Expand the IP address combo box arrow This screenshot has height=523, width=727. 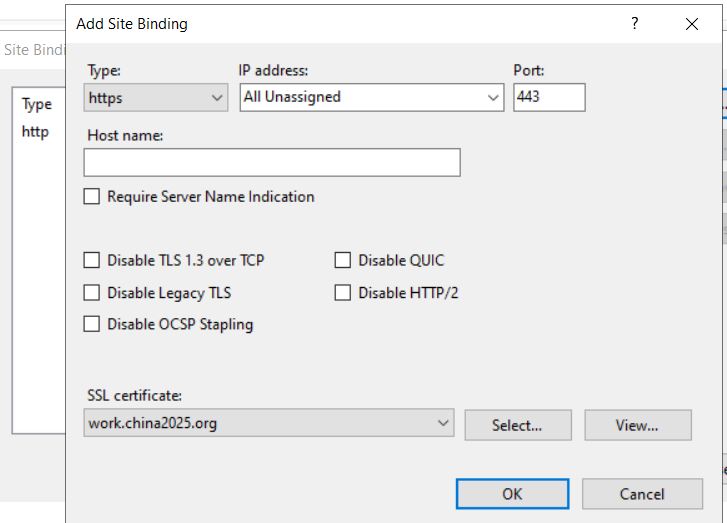pos(493,97)
